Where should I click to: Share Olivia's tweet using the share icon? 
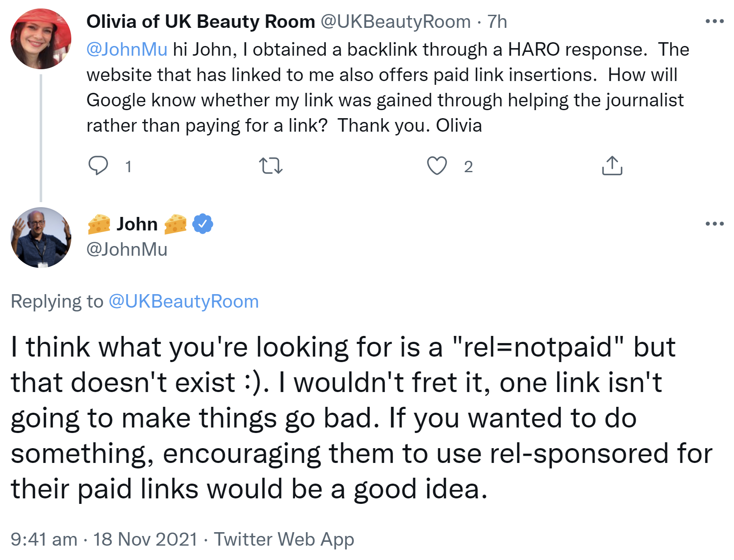pos(612,165)
